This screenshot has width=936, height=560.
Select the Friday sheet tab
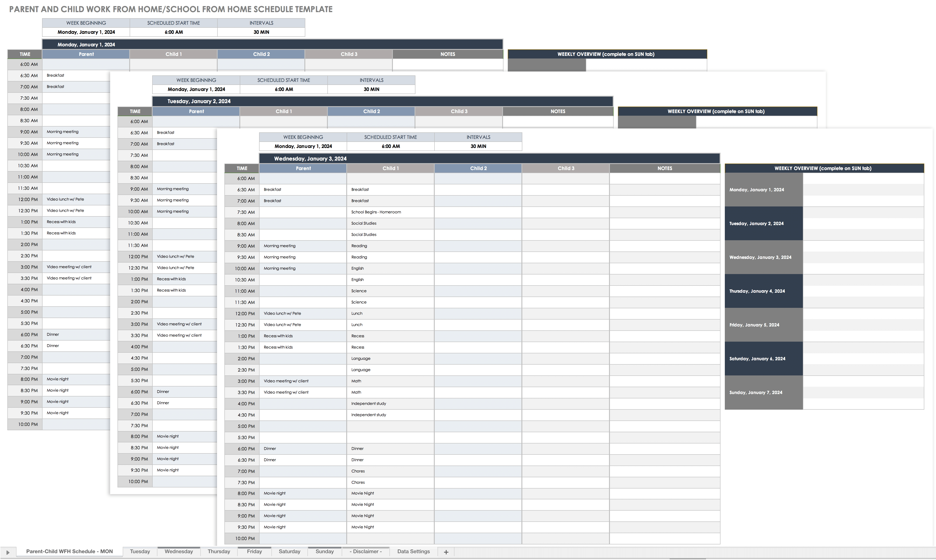click(x=254, y=551)
